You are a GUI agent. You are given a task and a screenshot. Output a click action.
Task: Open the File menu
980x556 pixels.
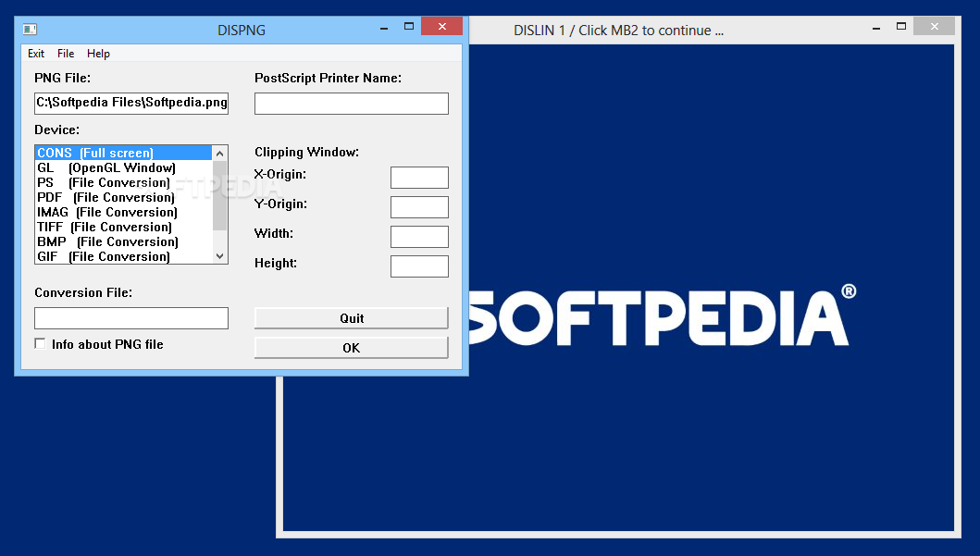(66, 54)
